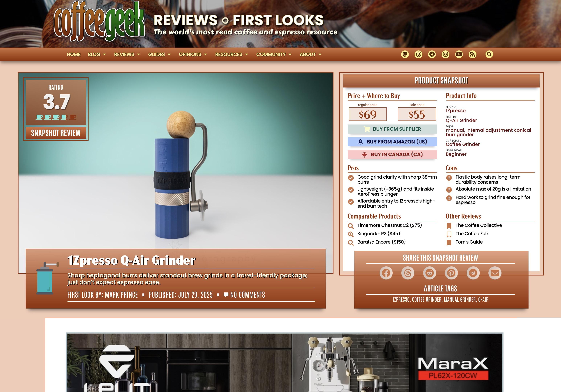Share this review on Threads
The image size is (561, 392).
point(408,273)
